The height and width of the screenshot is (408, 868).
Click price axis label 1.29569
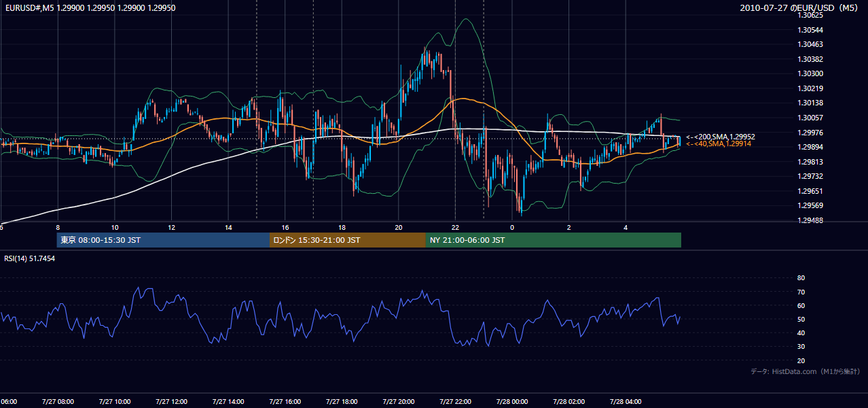(x=810, y=205)
